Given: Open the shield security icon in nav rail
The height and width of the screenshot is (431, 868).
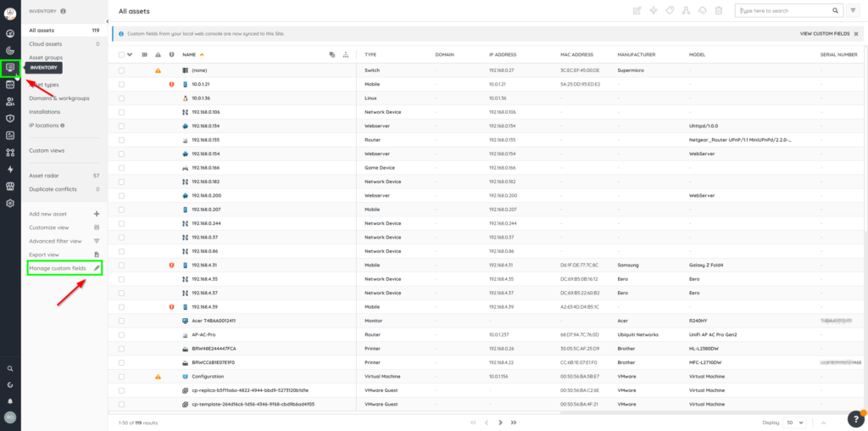Looking at the screenshot, I should tap(10, 118).
